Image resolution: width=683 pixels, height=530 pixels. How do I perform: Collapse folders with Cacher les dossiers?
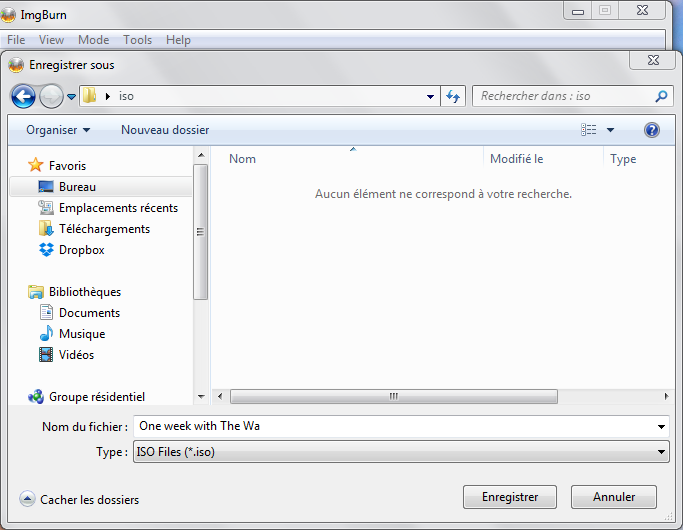point(80,499)
